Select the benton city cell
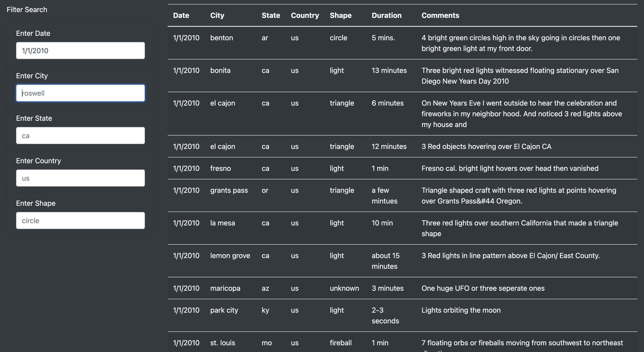This screenshot has height=352, width=644. [x=222, y=38]
